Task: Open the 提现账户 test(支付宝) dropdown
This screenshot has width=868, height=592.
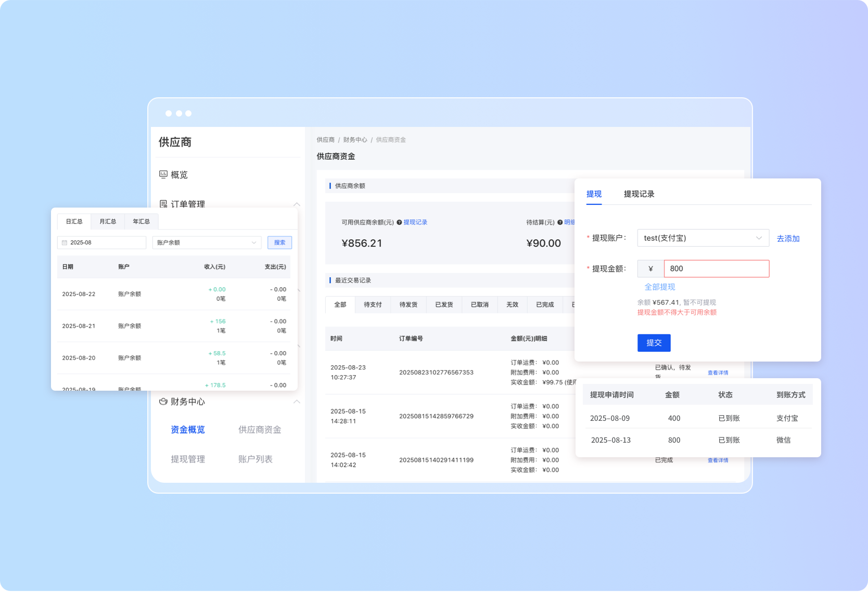Action: coord(703,238)
